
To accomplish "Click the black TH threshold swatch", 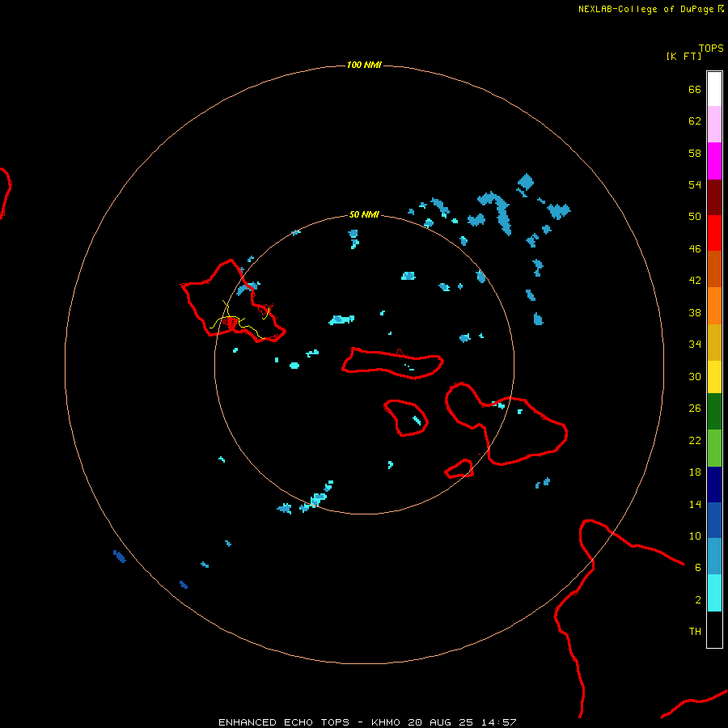I will [714, 629].
